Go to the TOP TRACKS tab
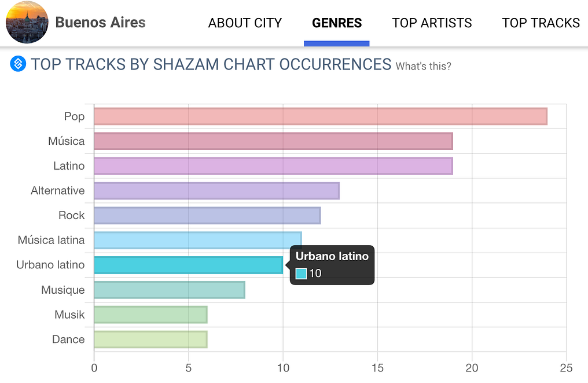This screenshot has height=383, width=588. click(x=541, y=23)
